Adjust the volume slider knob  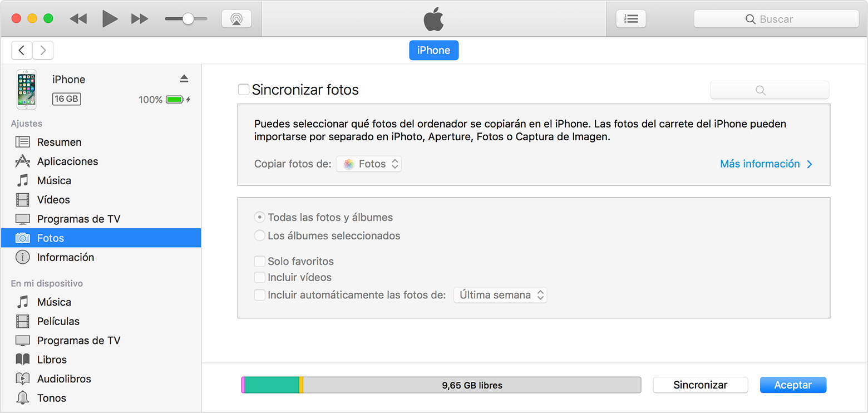point(188,19)
